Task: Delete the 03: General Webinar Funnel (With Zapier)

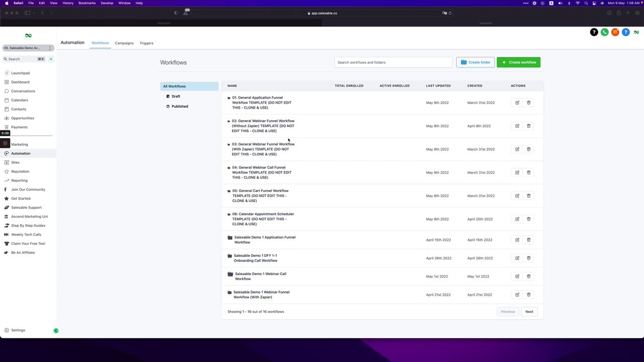Action: (x=528, y=149)
